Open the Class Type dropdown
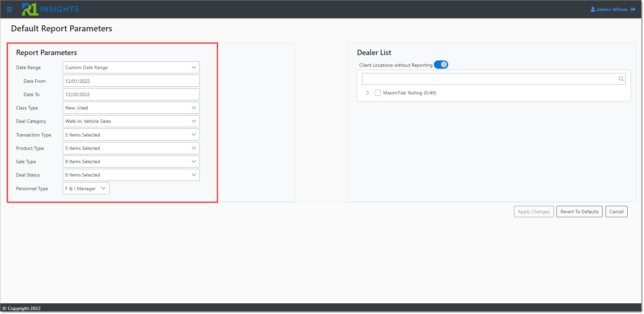Image resolution: width=644 pixels, height=314 pixels. [x=131, y=108]
